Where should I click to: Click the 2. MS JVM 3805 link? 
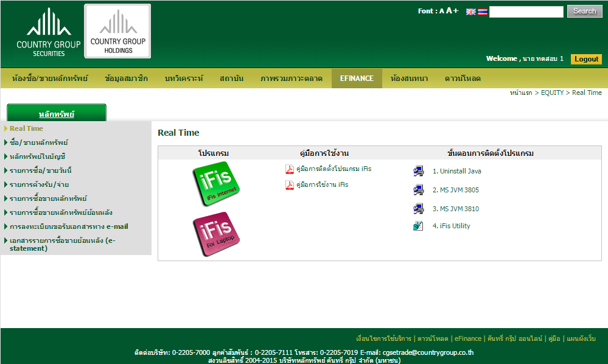click(x=456, y=190)
